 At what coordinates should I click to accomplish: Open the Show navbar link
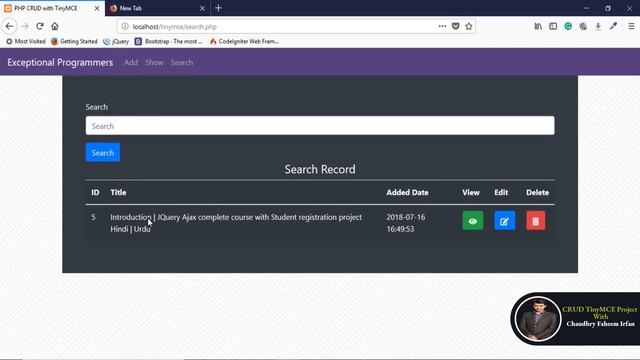[x=154, y=62]
